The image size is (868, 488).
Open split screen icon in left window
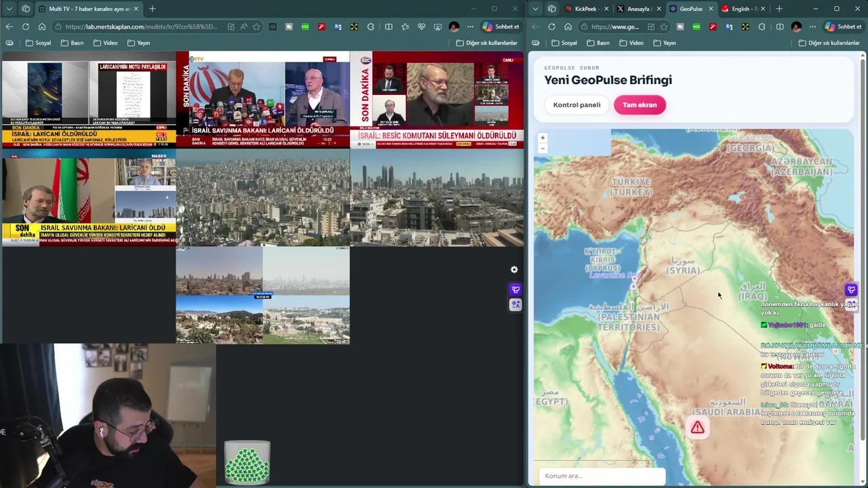point(389,26)
